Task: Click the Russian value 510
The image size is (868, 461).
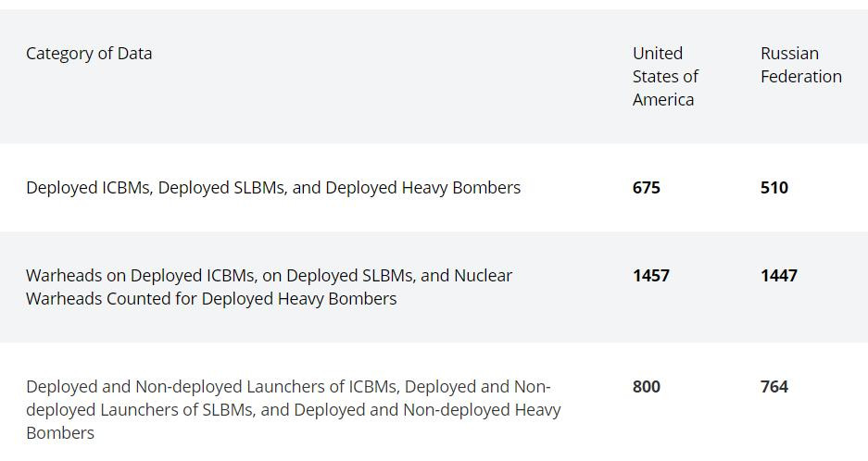Action: (x=774, y=188)
